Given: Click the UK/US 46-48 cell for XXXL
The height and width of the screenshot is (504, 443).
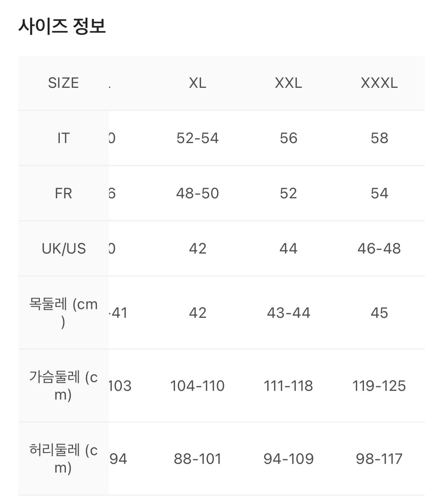Looking at the screenshot, I should (379, 249).
